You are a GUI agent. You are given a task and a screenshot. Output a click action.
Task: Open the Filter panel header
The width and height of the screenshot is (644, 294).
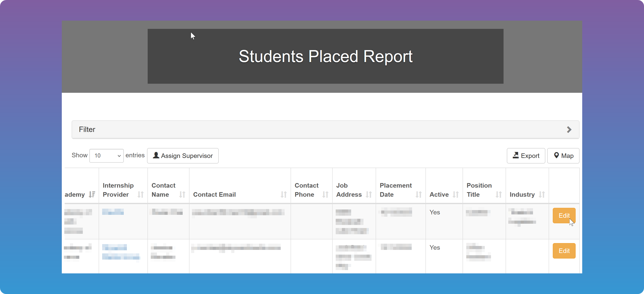coord(325,130)
